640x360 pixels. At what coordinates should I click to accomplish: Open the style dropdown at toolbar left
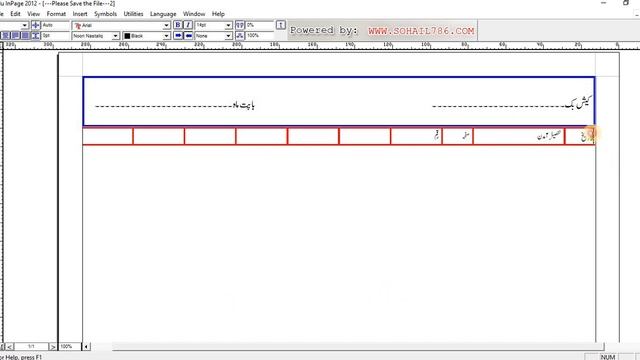click(24, 25)
